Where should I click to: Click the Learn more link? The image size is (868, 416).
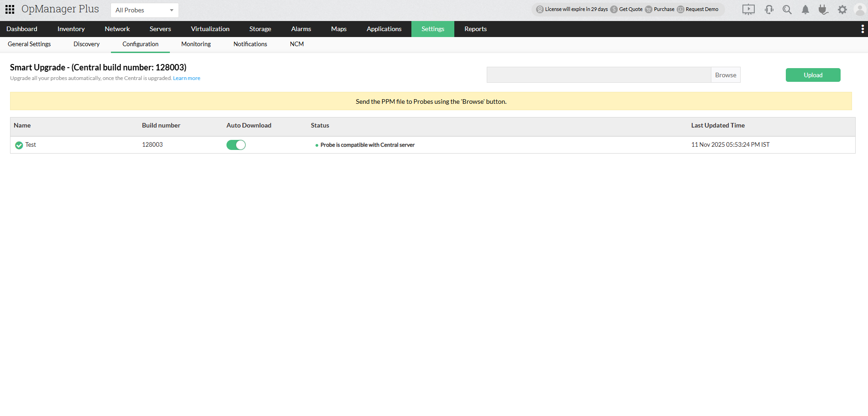(x=186, y=78)
